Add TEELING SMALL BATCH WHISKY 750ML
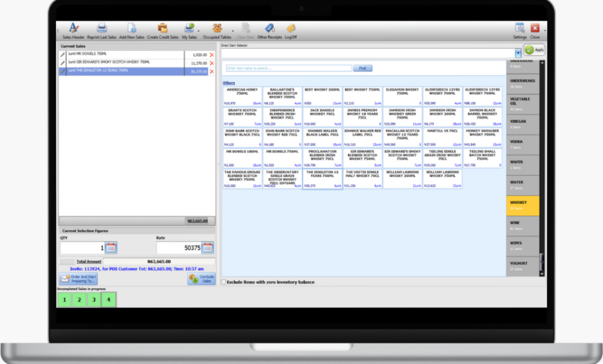The width and height of the screenshot is (603, 364). pyautogui.click(x=482, y=158)
